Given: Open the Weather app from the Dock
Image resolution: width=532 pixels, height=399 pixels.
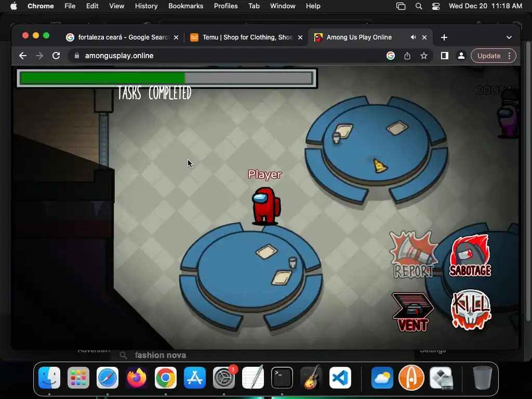Looking at the screenshot, I should [x=382, y=377].
